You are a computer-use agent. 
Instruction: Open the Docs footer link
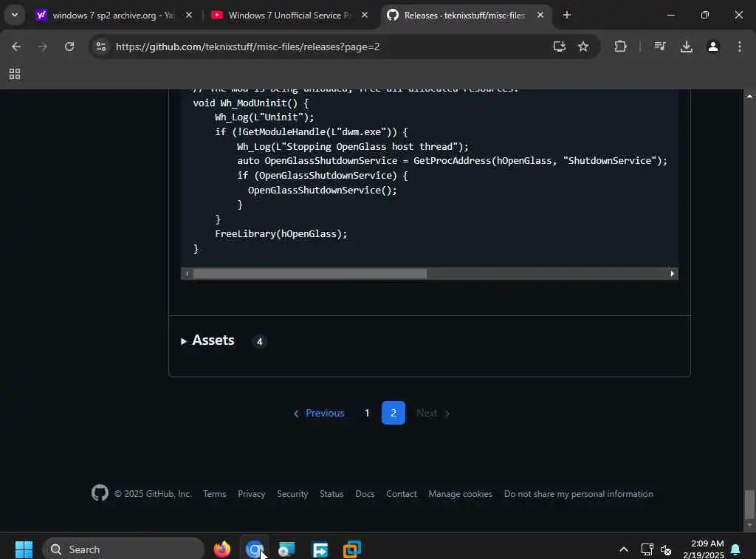365,494
